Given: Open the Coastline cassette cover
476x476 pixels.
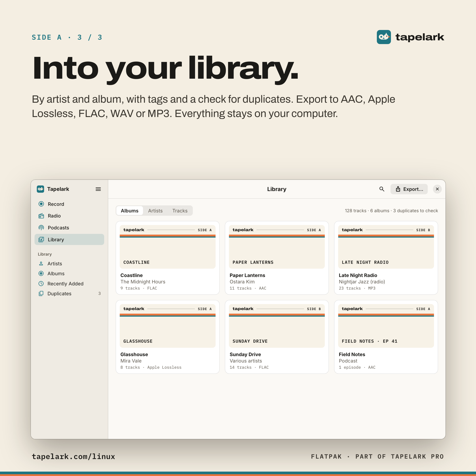Looking at the screenshot, I should pyautogui.click(x=167, y=247).
